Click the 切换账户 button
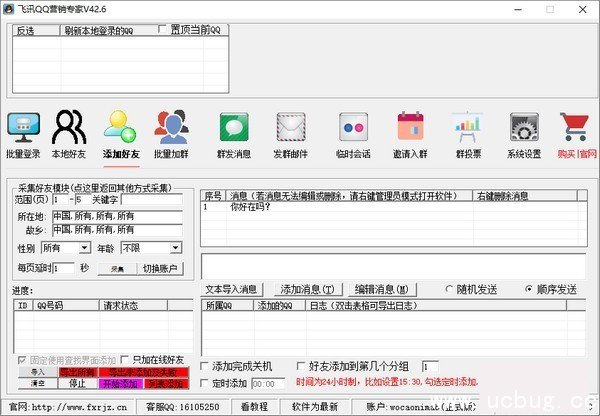 [x=160, y=268]
